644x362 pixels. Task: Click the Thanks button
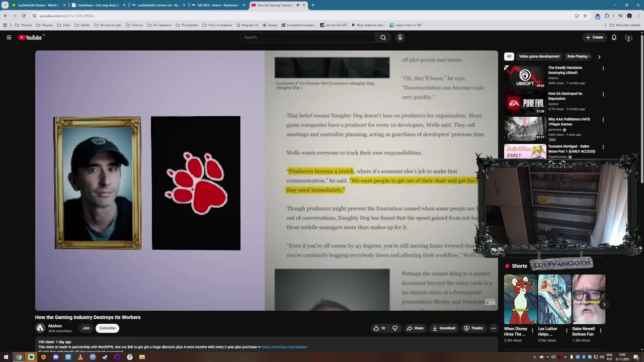pos(473,328)
